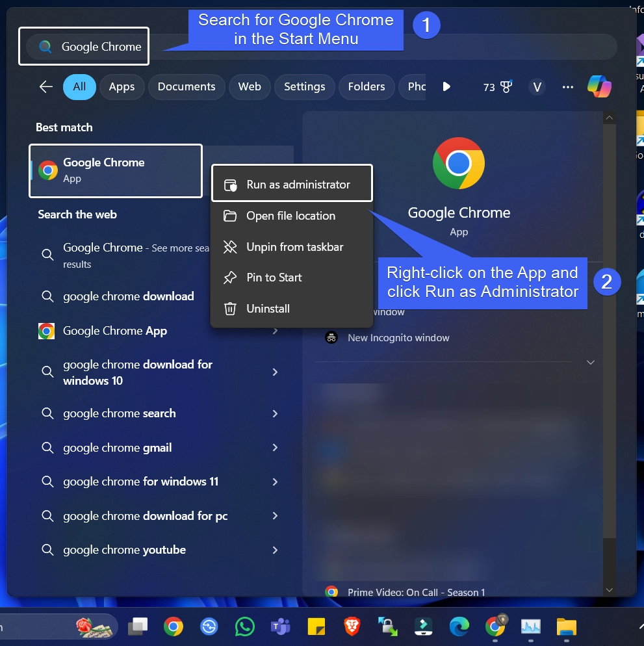Image resolution: width=644 pixels, height=646 pixels.
Task: Open Google Chrome from taskbar
Action: pos(174,627)
